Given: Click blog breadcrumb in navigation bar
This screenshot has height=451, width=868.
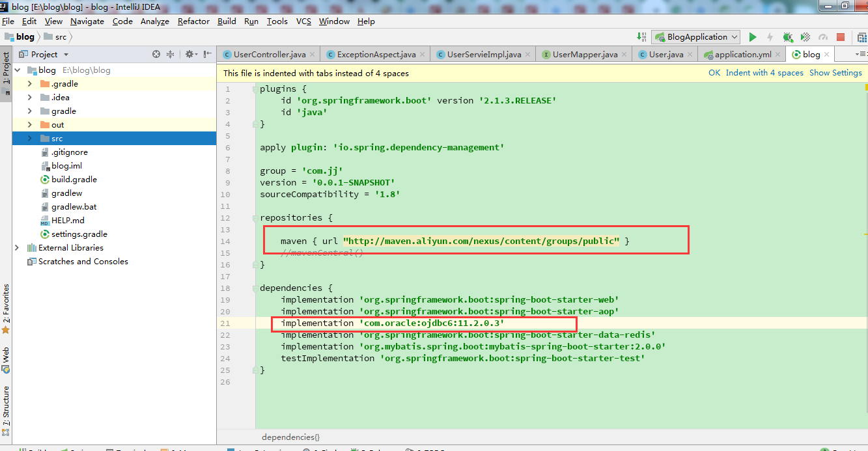Looking at the screenshot, I should pyautogui.click(x=20, y=37).
